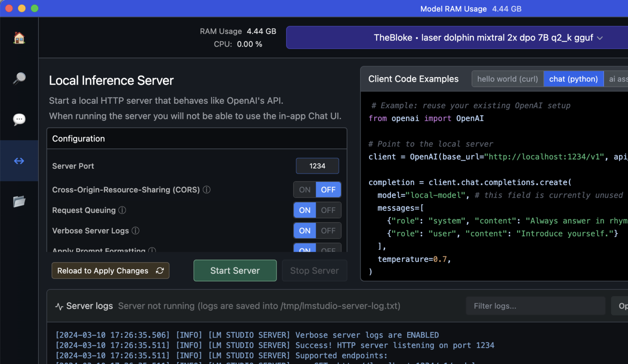Select the Local Server arrows icon
This screenshot has height=364, width=628.
tap(19, 161)
